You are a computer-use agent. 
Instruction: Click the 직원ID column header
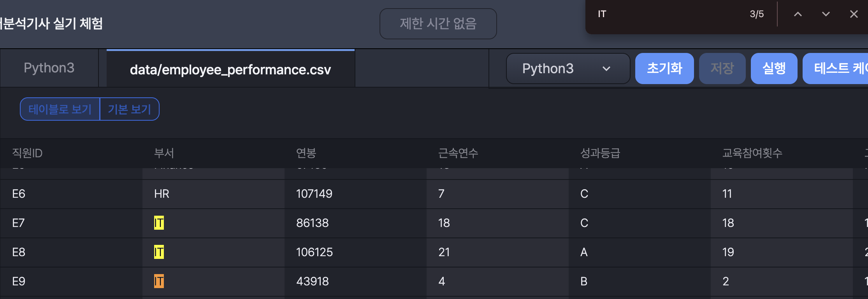pyautogui.click(x=27, y=153)
